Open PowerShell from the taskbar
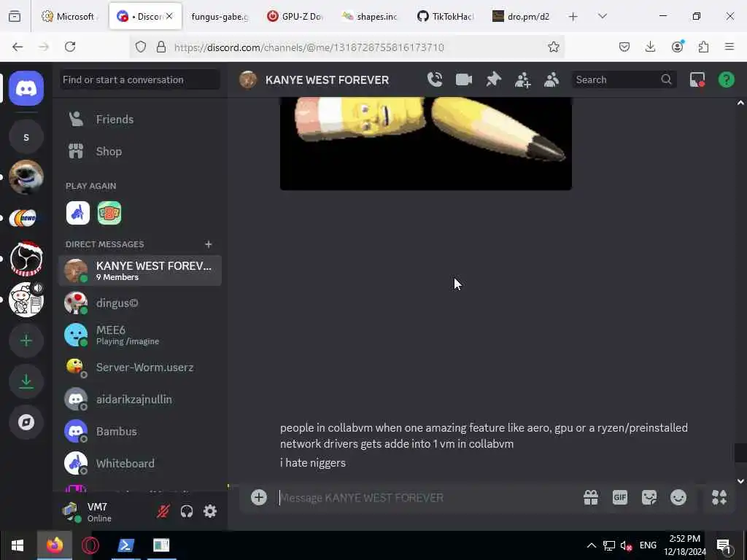747x560 pixels. (x=125, y=545)
